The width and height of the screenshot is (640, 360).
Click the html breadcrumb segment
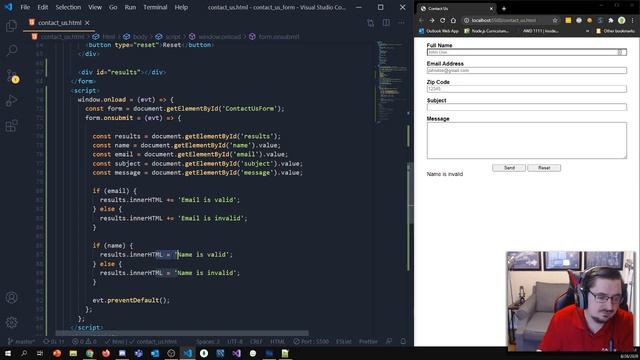click(105, 37)
